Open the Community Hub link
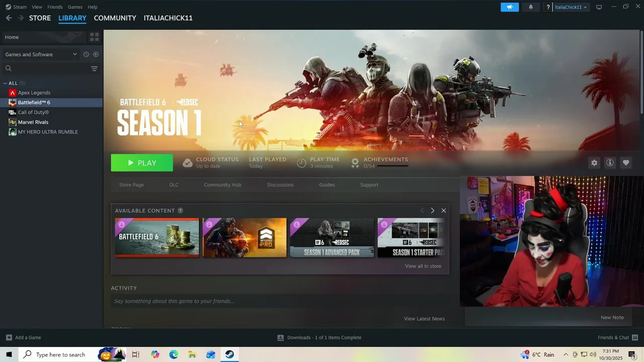The width and height of the screenshot is (644, 362). pos(222,185)
